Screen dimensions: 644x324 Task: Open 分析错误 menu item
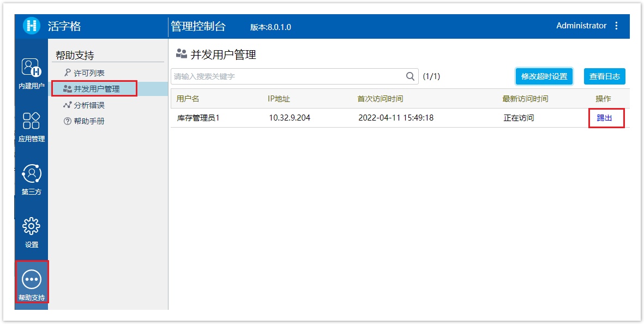[x=89, y=105]
